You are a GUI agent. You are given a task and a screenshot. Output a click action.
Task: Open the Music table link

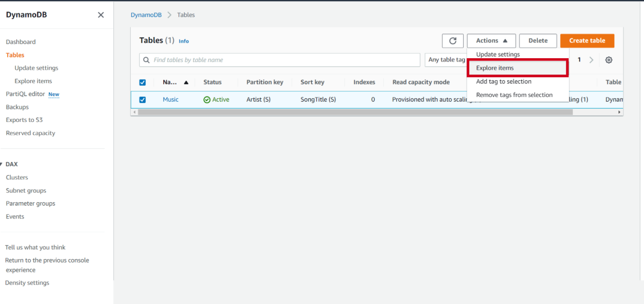pos(171,100)
